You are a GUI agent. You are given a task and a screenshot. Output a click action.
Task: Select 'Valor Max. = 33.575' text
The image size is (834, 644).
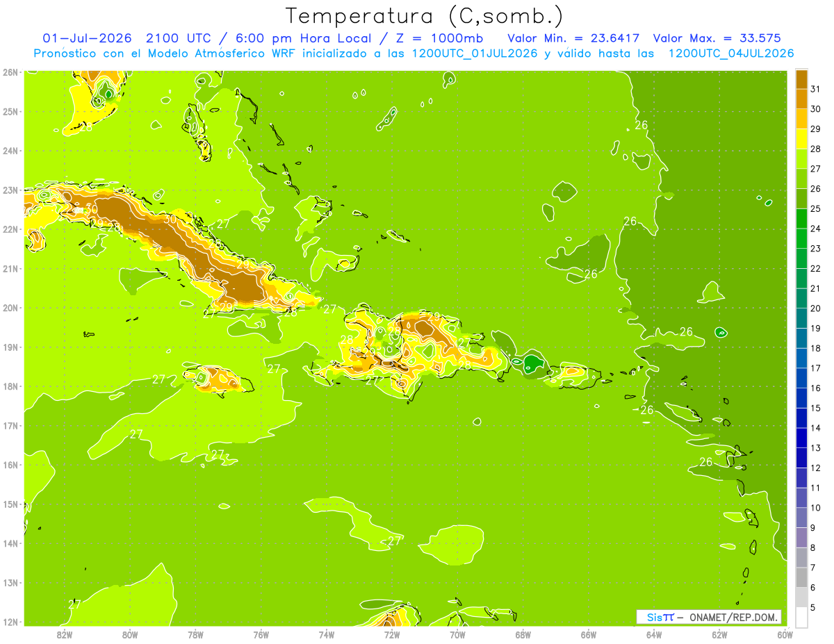(x=717, y=38)
